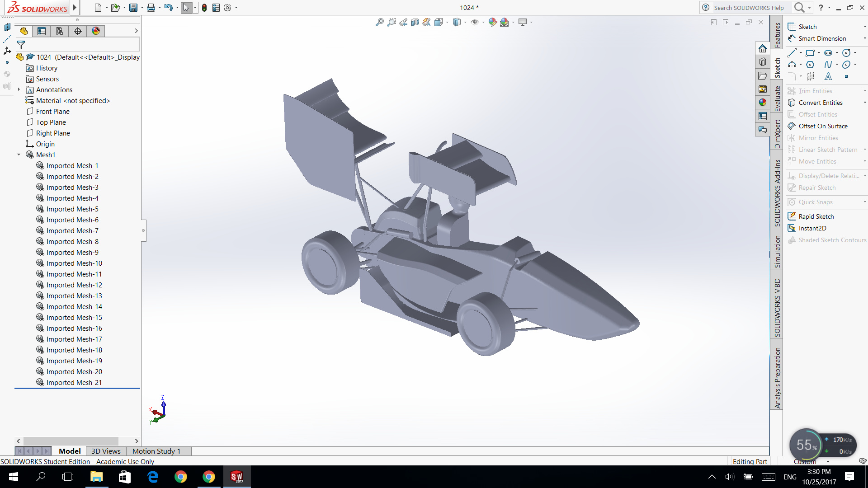Open the ConfigurationManager tab icon
The height and width of the screenshot is (488, 868).
point(60,31)
